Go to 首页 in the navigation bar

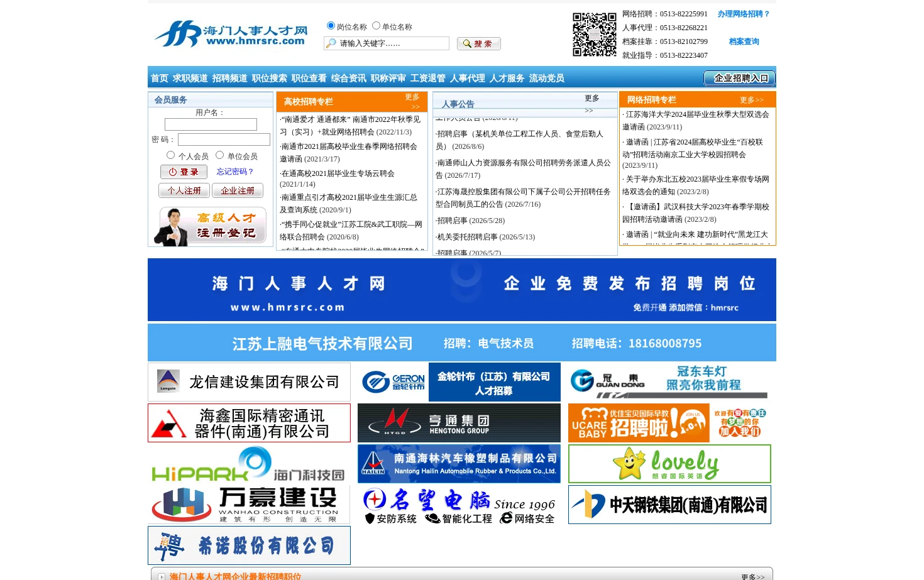coord(160,78)
